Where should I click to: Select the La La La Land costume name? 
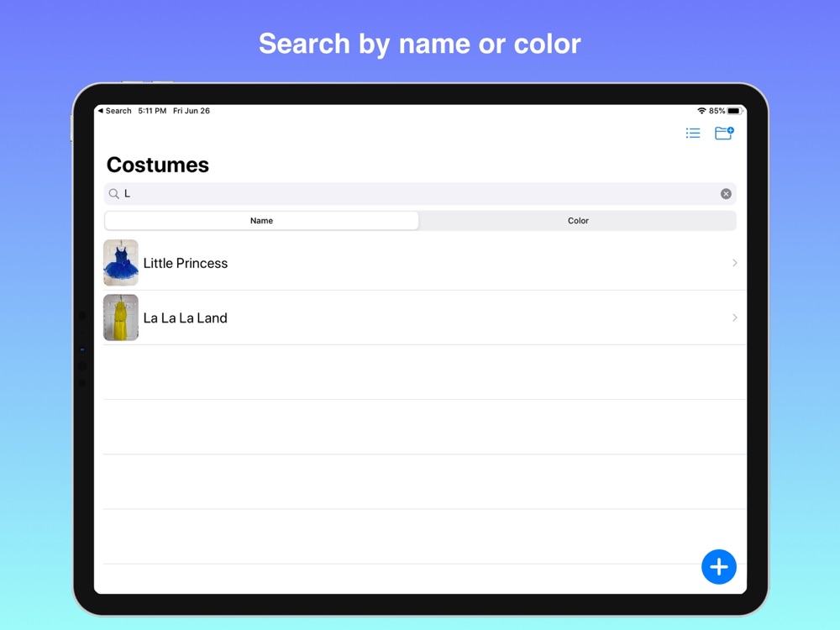[x=186, y=318]
